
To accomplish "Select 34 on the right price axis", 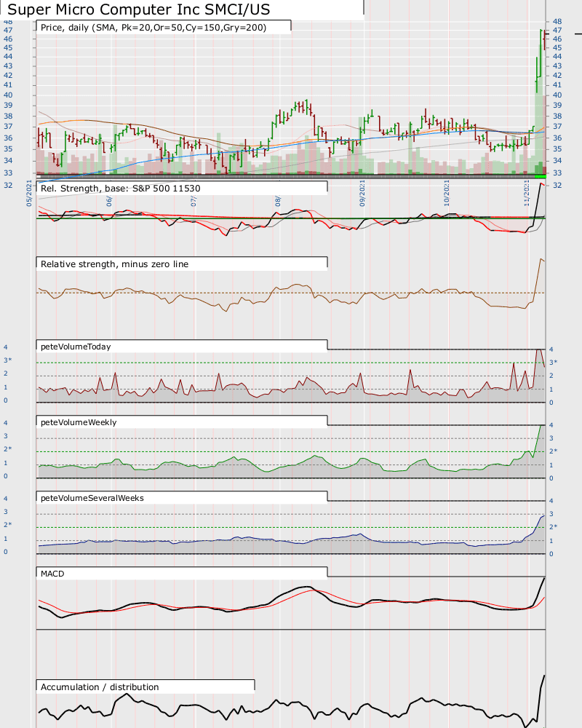I will coord(557,161).
